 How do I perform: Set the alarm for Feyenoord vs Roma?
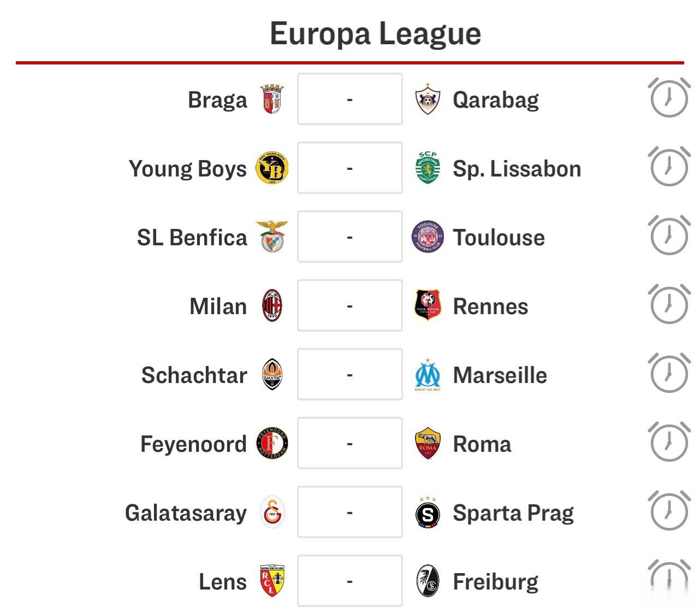pos(669,443)
